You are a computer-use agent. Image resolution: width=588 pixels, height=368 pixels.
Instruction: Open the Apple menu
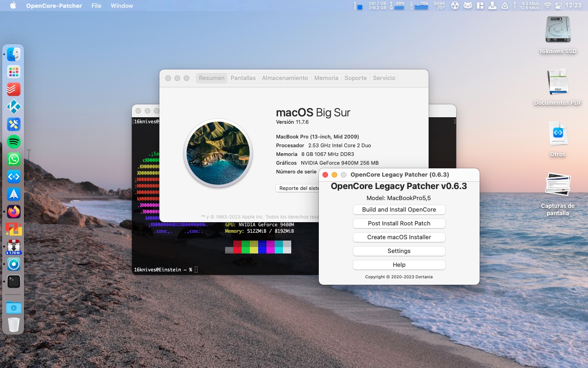pos(13,6)
